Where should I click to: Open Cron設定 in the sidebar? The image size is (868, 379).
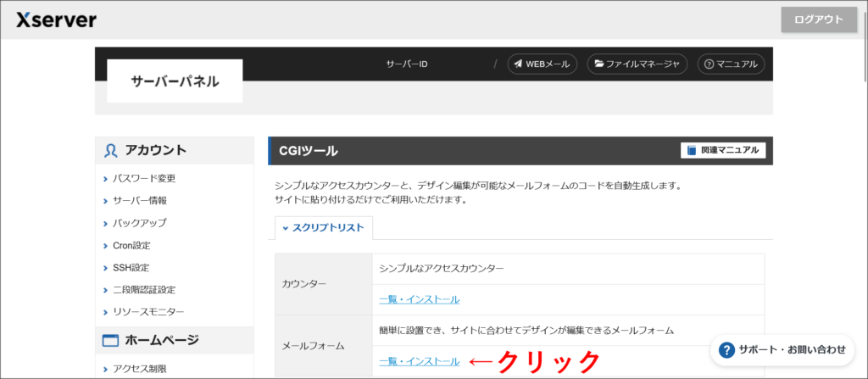click(131, 245)
